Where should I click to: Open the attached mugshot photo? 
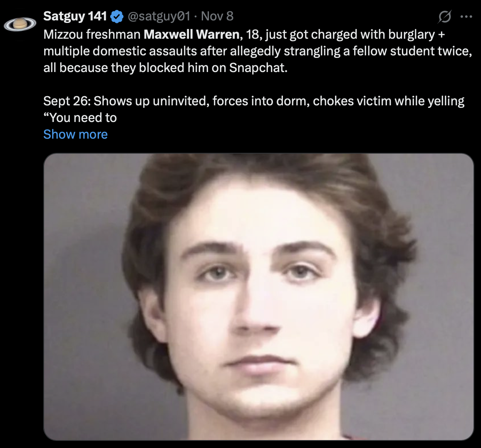pyautogui.click(x=259, y=296)
